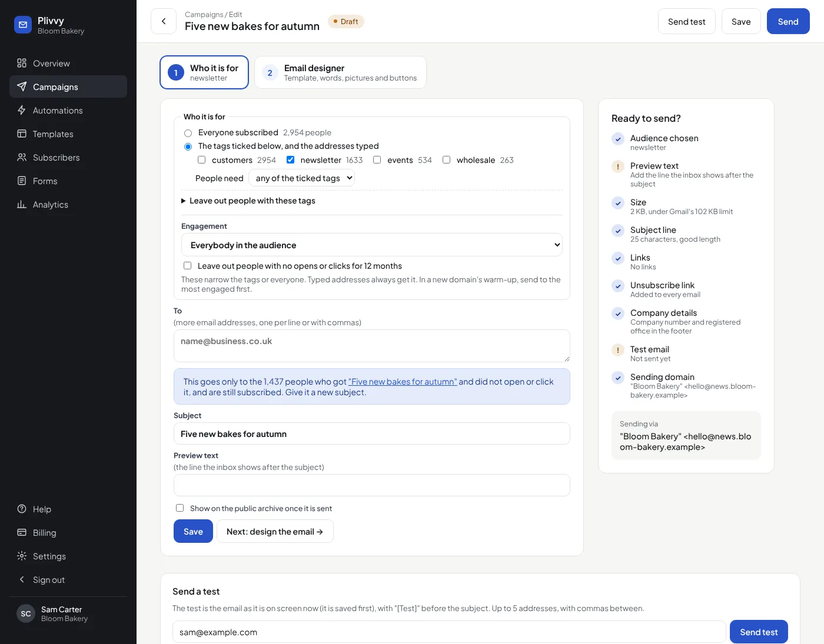824x644 pixels.
Task: Click the Plivvy envelope logo icon
Action: (x=23, y=25)
